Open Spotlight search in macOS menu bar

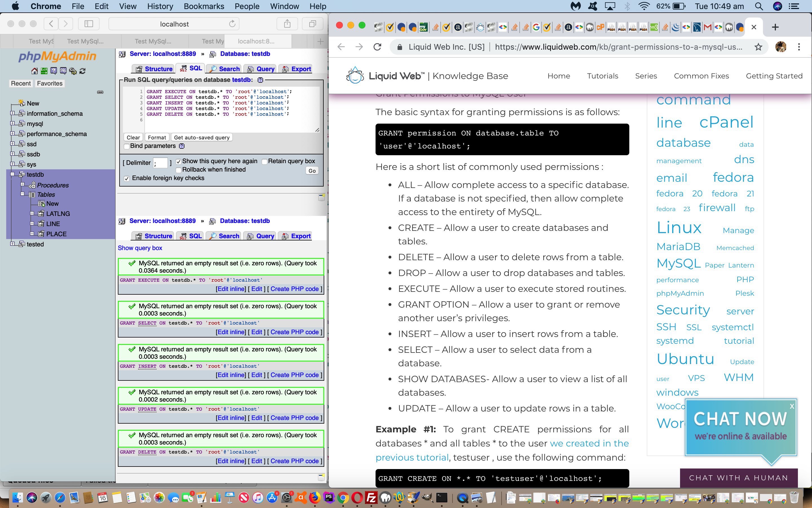(759, 6)
